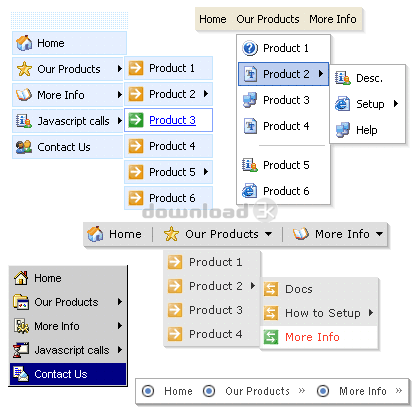Choose highlighted Product 2 in white dropdown
The image size is (420, 420).
pyautogui.click(x=284, y=74)
